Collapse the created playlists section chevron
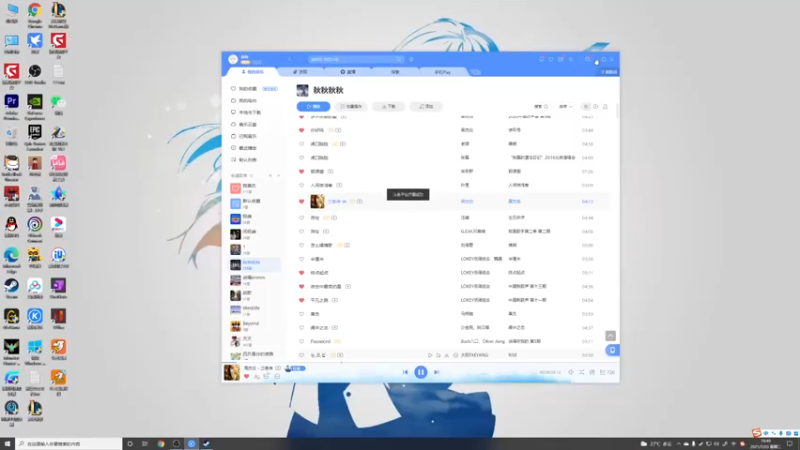Viewport: 800px width, 450px height. 279,176
